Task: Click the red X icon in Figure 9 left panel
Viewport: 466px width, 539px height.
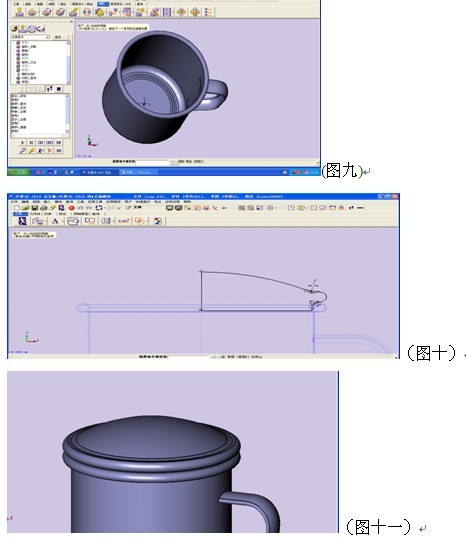Action: pyautogui.click(x=50, y=151)
